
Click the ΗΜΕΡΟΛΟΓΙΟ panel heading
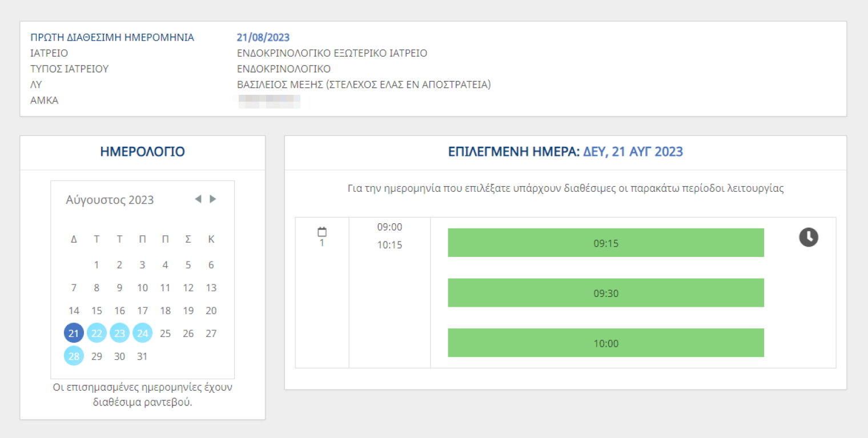[142, 152]
